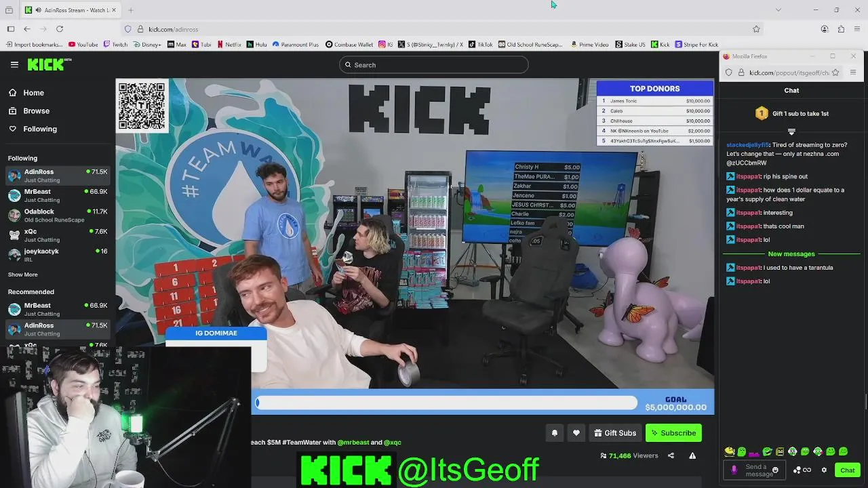Reload the page with refresh button
868x488 pixels.
60,29
